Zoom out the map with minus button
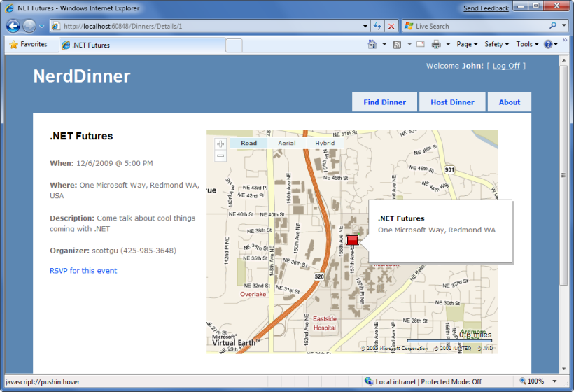The height and width of the screenshot is (392, 574). (220, 155)
